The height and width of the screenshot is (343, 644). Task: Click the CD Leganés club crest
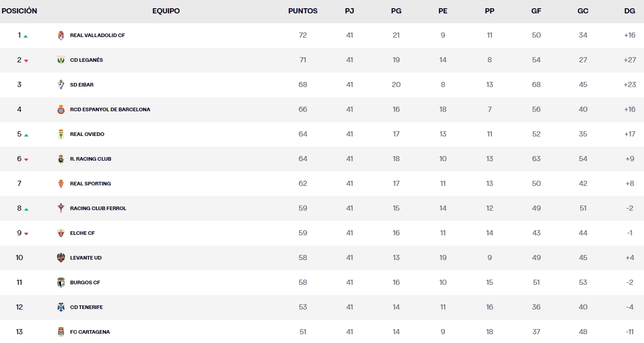tap(62, 60)
